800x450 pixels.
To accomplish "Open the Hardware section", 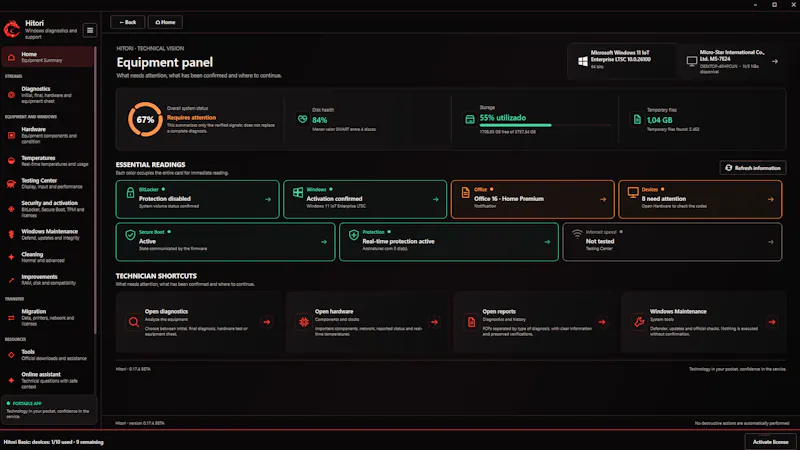I will click(47, 135).
